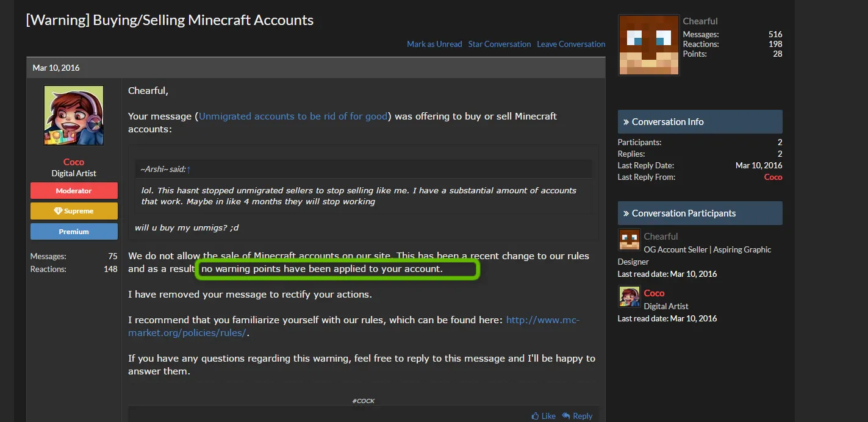This screenshot has width=868, height=422.
Task: Click Coco's small avatar in participants list
Action: click(x=629, y=296)
